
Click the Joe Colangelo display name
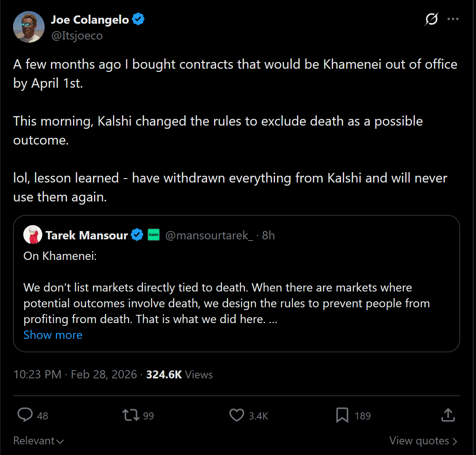pyautogui.click(x=90, y=19)
